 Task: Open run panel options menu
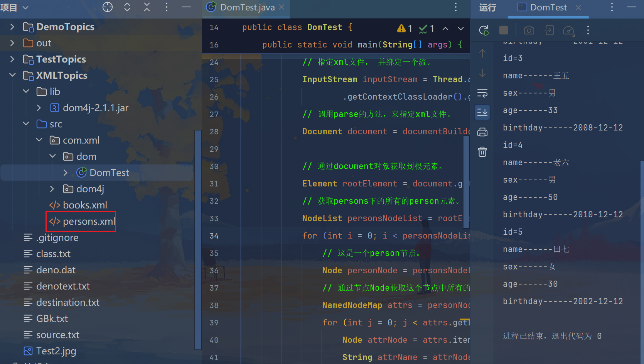pyautogui.click(x=612, y=7)
